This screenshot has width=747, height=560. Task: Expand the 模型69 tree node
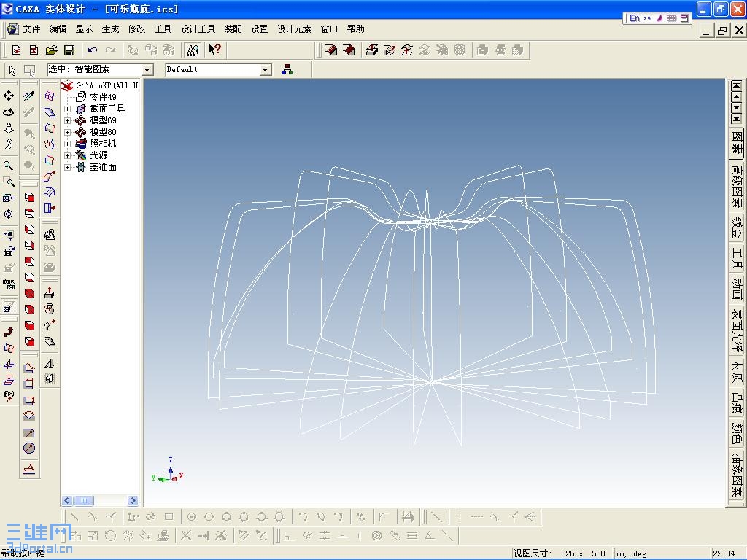pos(67,120)
